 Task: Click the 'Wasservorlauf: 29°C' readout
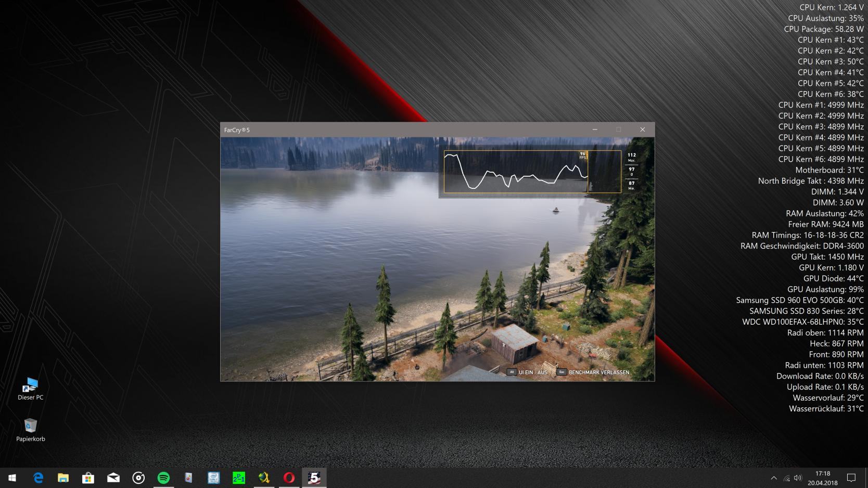tap(828, 398)
